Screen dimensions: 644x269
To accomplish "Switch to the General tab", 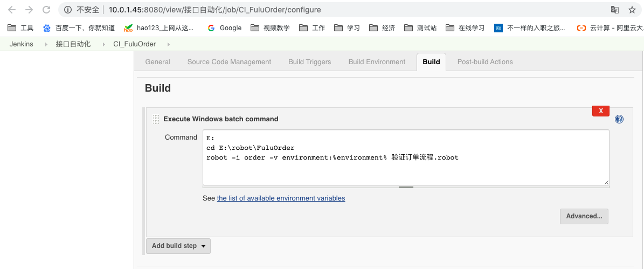I will (158, 61).
